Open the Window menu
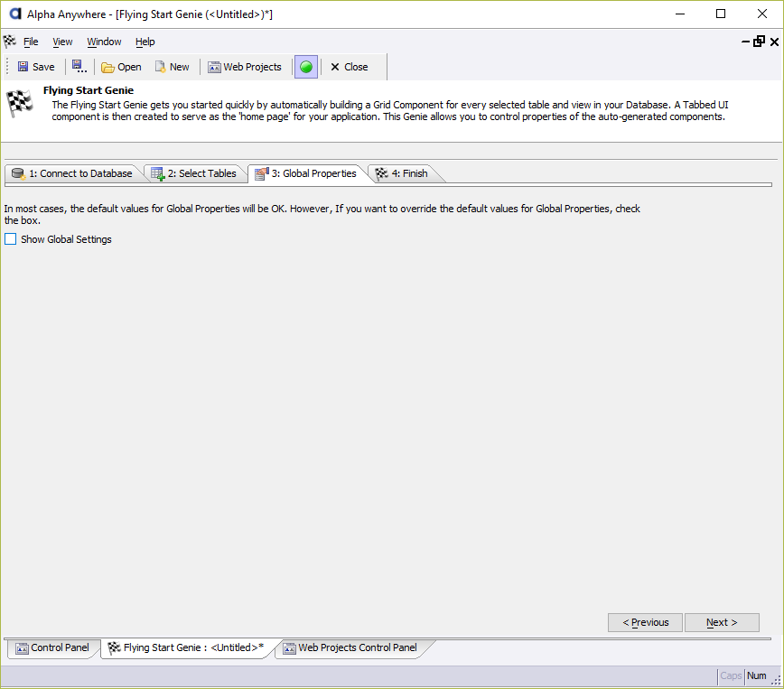This screenshot has height=689, width=784. [x=104, y=42]
